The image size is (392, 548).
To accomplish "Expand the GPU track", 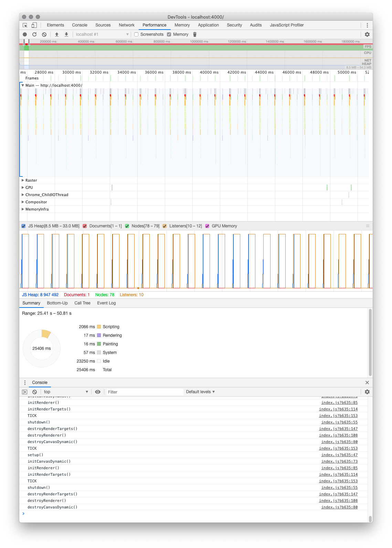I will 23,187.
